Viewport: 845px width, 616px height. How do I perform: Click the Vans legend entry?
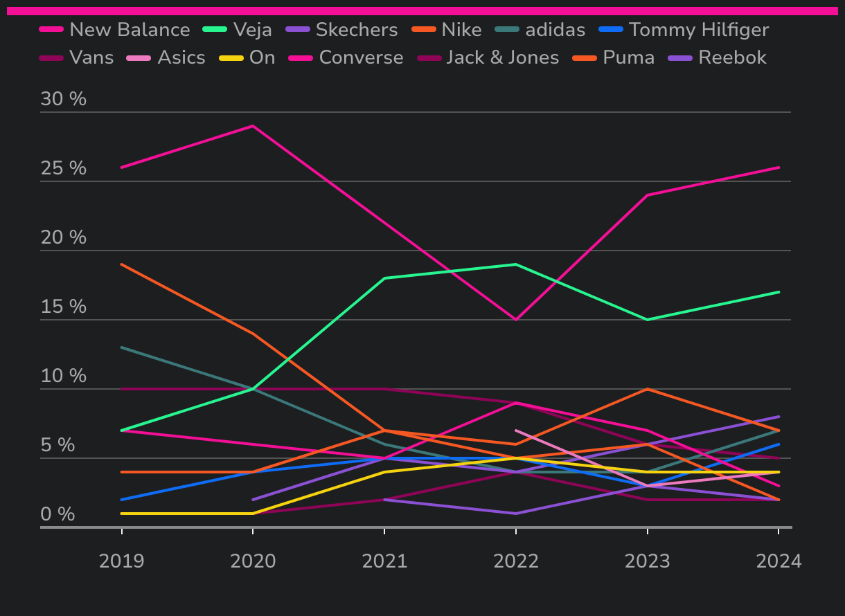point(91,57)
